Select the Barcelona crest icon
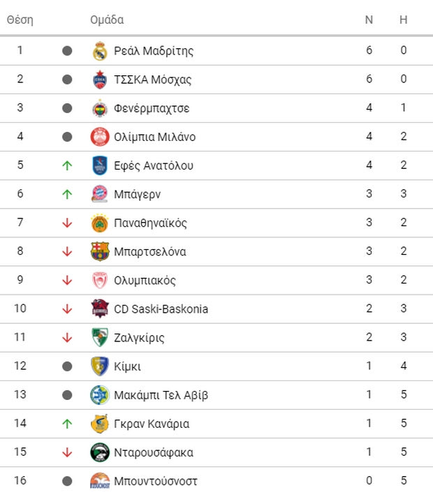 (100, 251)
